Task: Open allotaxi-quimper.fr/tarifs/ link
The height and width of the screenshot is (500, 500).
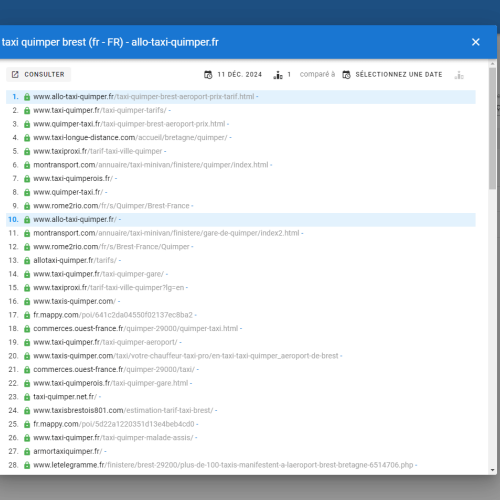Action: (75, 260)
